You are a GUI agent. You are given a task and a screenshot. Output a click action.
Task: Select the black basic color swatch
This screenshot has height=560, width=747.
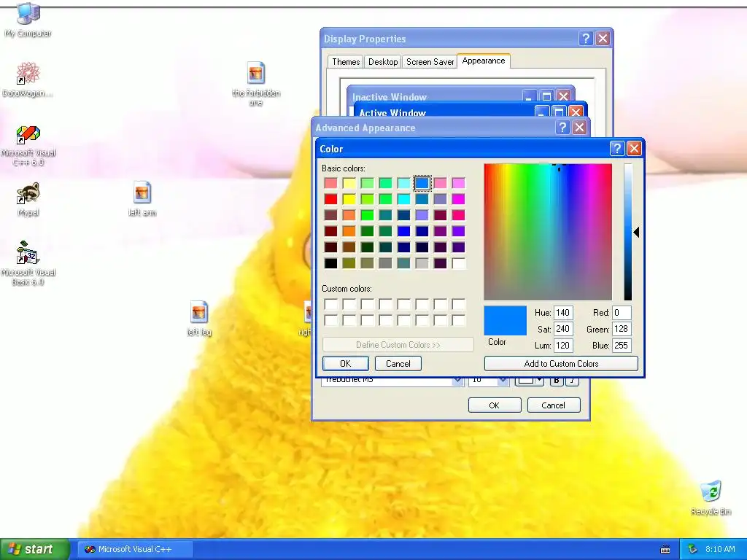click(x=330, y=262)
